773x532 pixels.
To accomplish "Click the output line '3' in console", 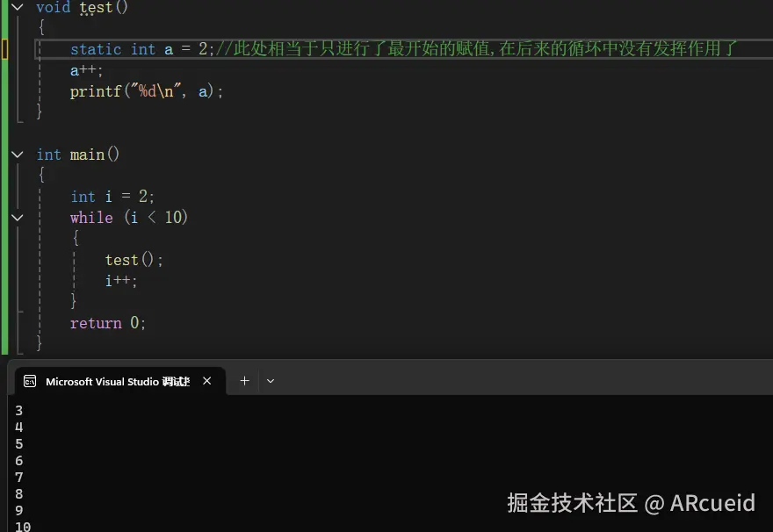I will 18,410.
